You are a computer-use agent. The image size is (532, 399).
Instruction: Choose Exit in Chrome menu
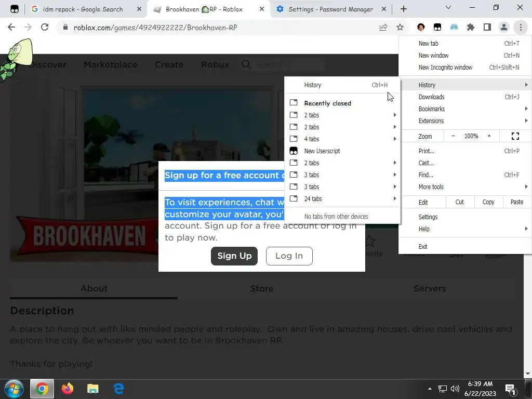(x=465, y=247)
